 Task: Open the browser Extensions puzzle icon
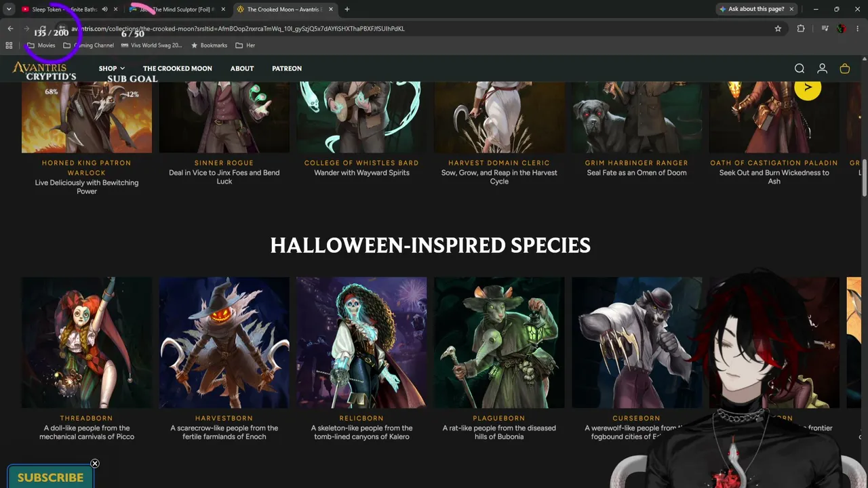[x=801, y=28]
